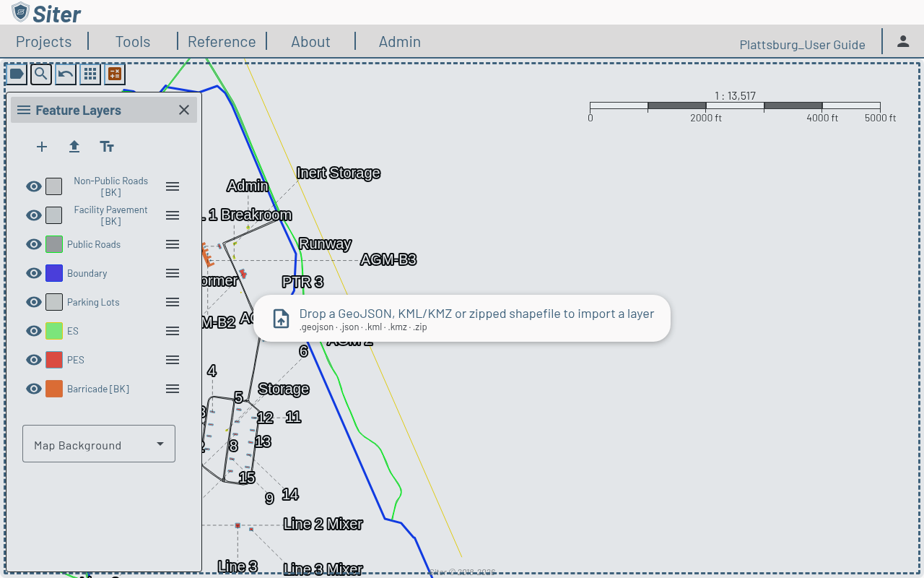Click the red PES color swatch

54,360
